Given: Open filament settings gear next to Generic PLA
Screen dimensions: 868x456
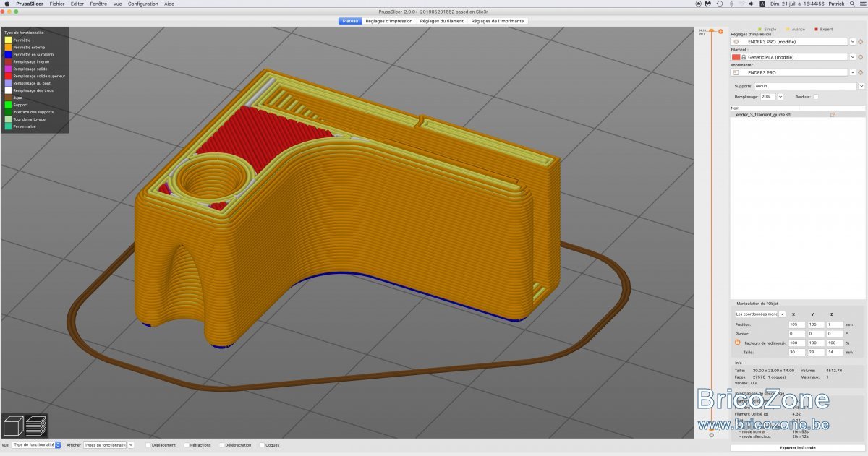Looking at the screenshot, I should pyautogui.click(x=861, y=57).
